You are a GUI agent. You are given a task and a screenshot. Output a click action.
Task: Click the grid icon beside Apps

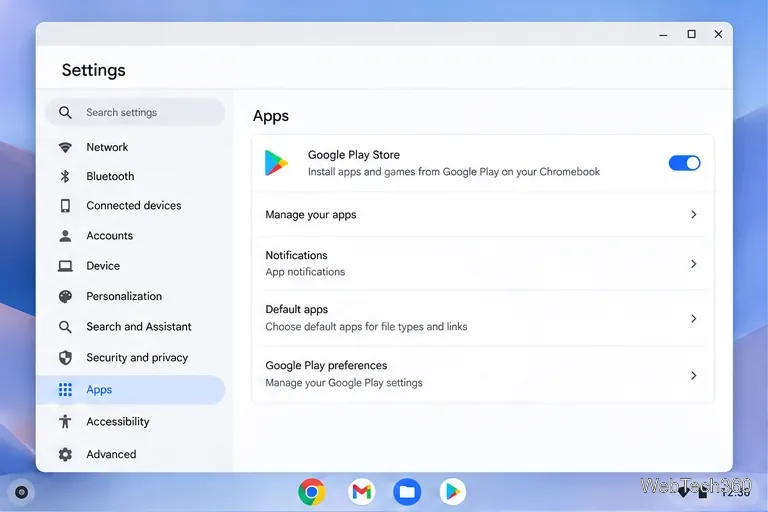(x=65, y=390)
